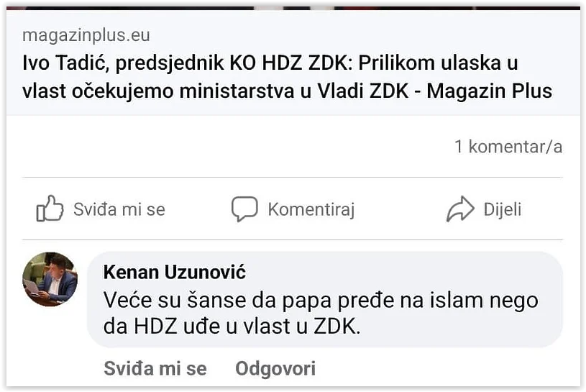
Task: Click the speech bubble comment icon
Action: pos(244,209)
